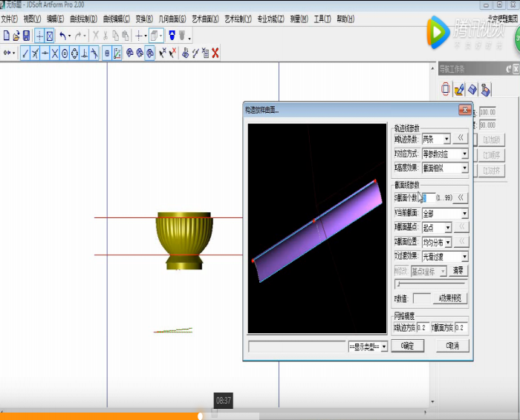Click the Undo arrow icon

pos(62,36)
